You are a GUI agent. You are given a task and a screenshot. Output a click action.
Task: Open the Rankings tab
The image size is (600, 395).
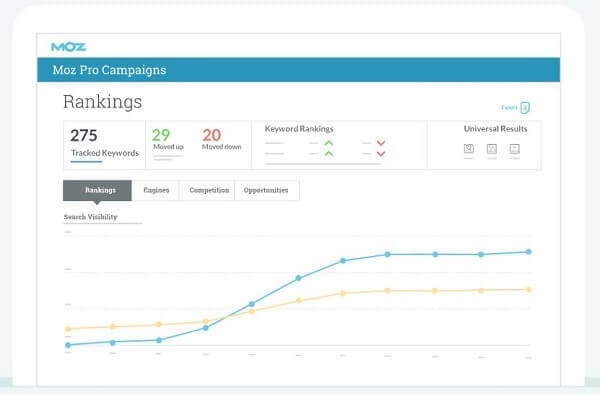pyautogui.click(x=98, y=190)
